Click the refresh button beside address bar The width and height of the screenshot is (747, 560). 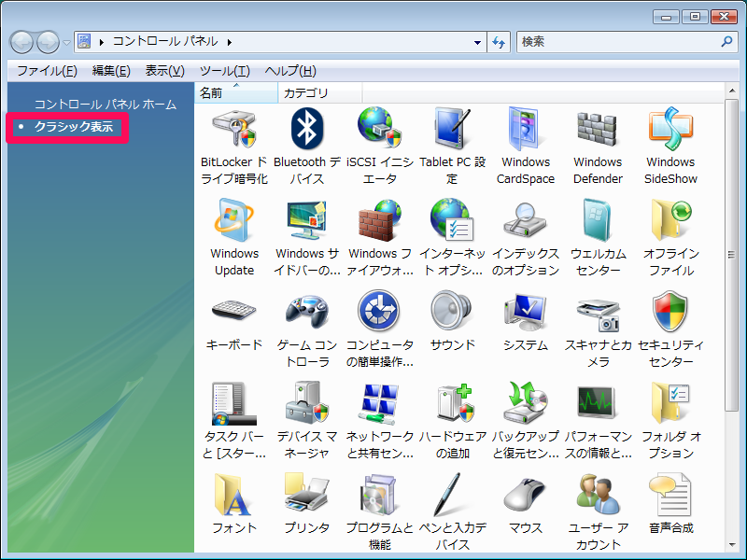499,42
